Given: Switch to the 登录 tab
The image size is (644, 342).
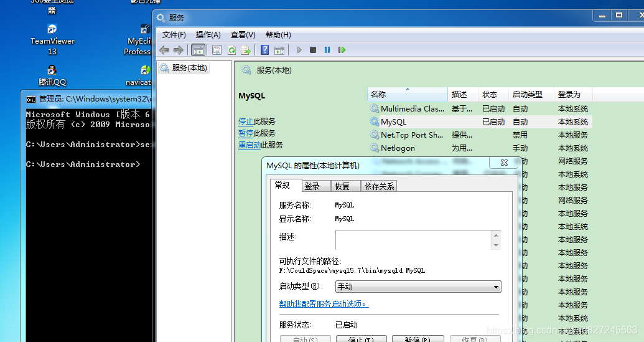Looking at the screenshot, I should click(316, 186).
